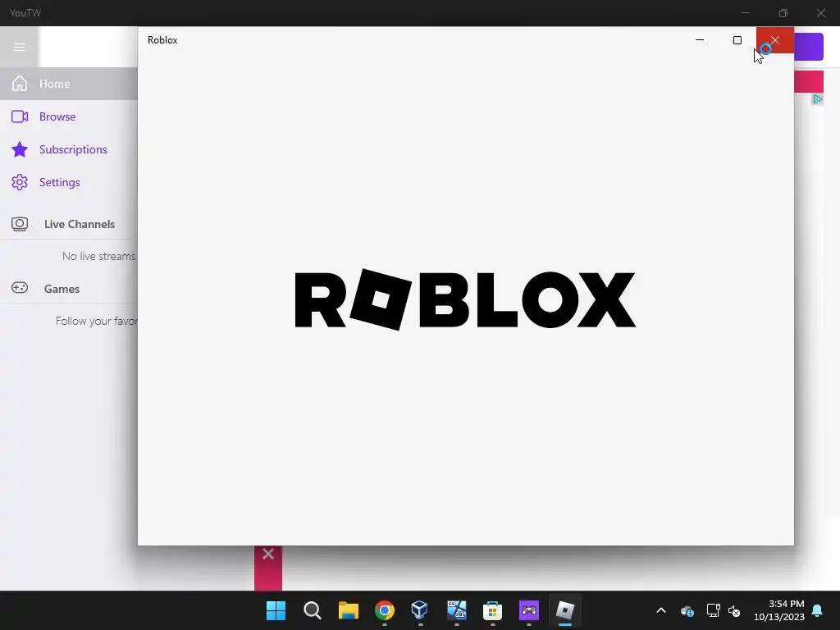Switch to Roblox on the taskbar

click(x=564, y=610)
